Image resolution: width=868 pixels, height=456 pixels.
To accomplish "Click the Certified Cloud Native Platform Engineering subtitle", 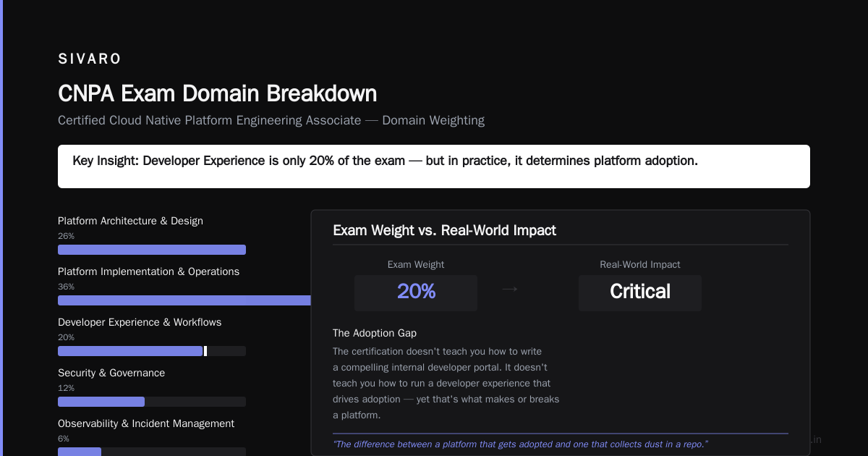I will (x=271, y=120).
